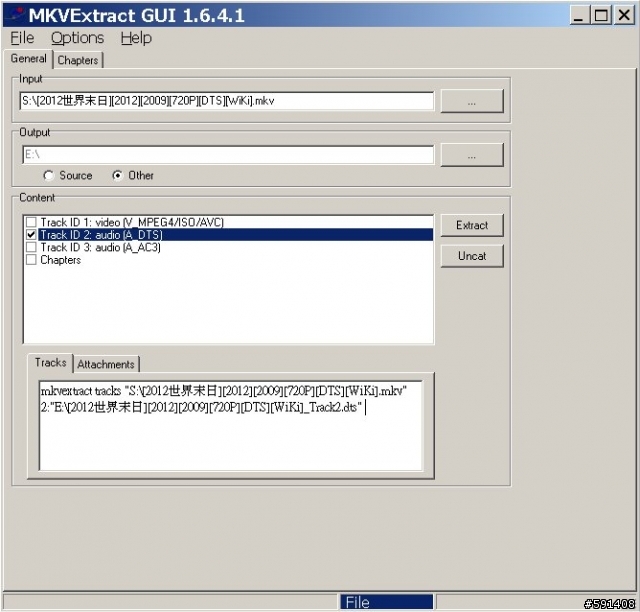Uncheck Track ID 2 audio A_DTS checkbox
This screenshot has width=640, height=612.
click(x=31, y=235)
